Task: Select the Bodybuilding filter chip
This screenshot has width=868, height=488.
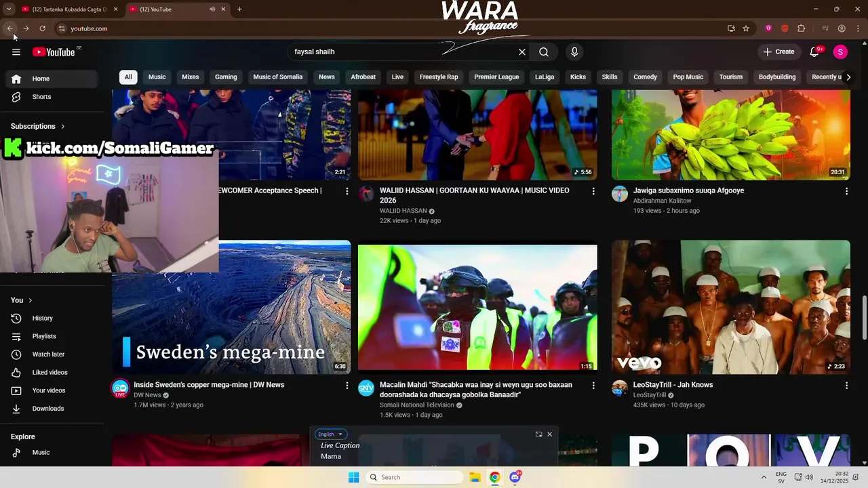Action: coord(777,77)
